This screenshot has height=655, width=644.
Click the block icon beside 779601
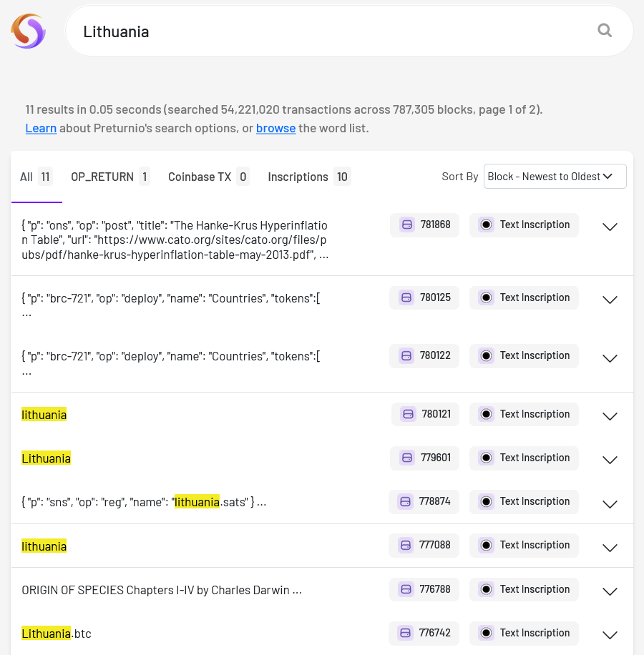point(406,458)
